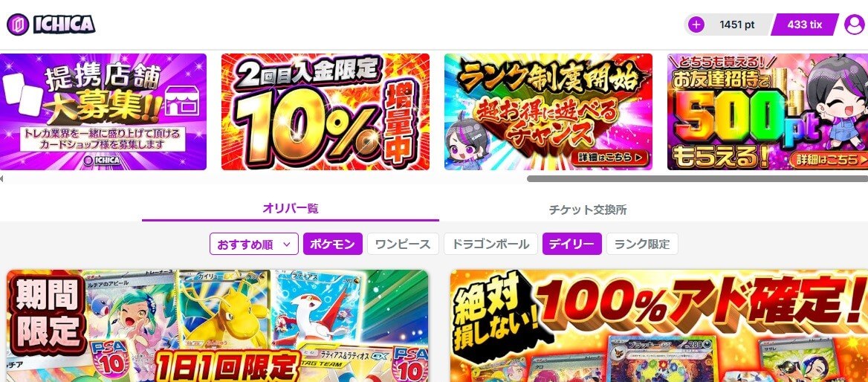This screenshot has width=868, height=382.
Task: Open the 100%アド確定 oripa pack
Action: (x=658, y=326)
